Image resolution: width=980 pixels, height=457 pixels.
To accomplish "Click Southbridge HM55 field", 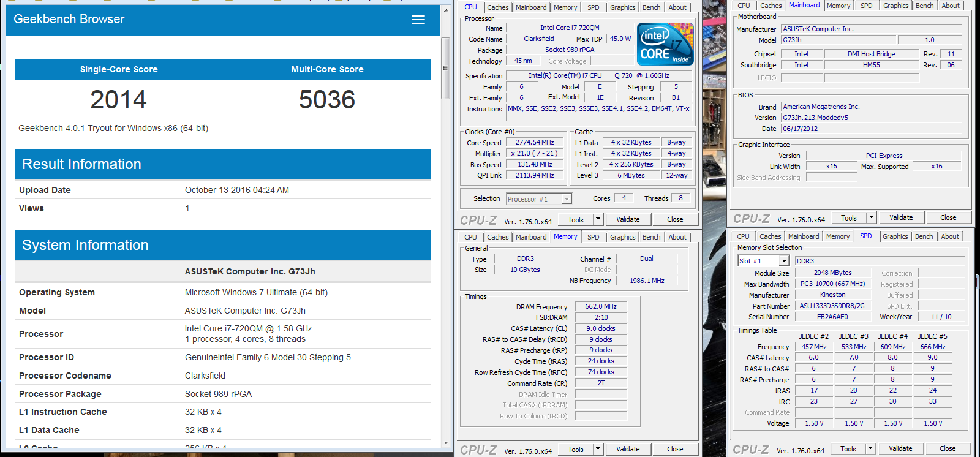I will [872, 65].
